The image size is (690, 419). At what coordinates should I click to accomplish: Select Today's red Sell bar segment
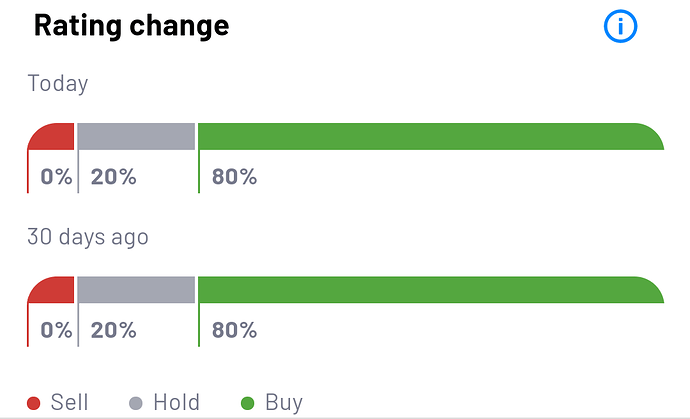pos(52,137)
